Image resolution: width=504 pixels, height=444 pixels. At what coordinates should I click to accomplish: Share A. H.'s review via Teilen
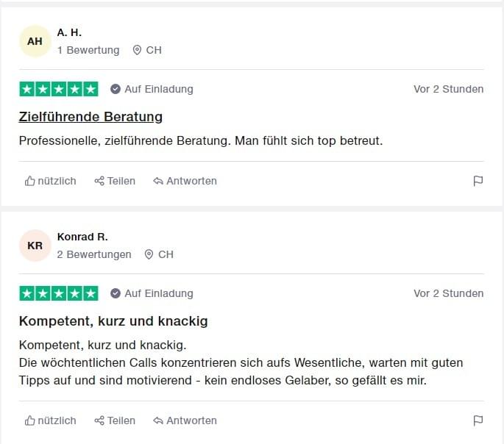click(115, 181)
